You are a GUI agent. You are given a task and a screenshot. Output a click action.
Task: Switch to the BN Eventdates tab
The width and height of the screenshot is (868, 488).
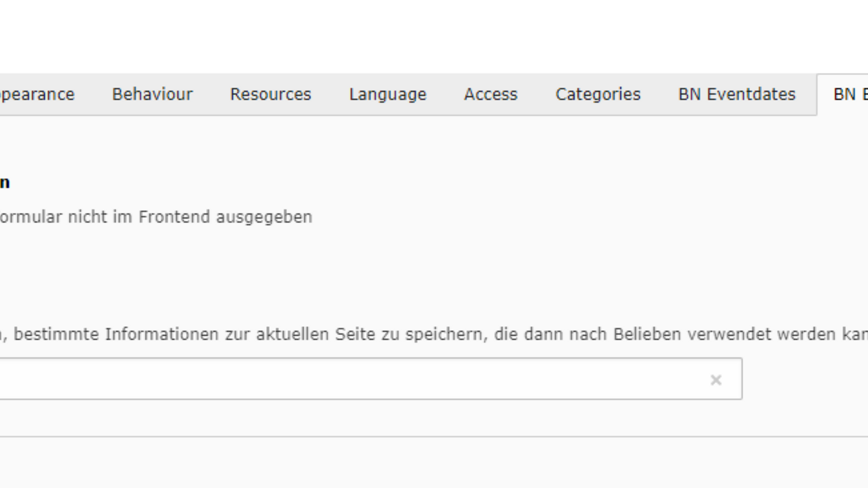pyautogui.click(x=736, y=94)
